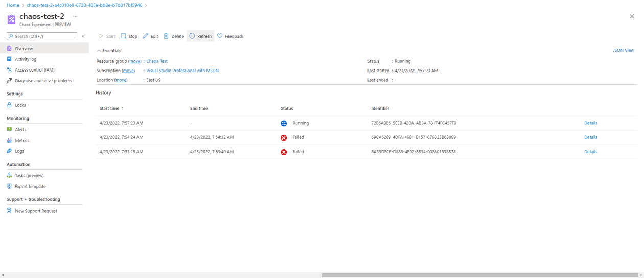644x278 pixels.
Task: Click the Edit pencil icon
Action: [x=146, y=36]
